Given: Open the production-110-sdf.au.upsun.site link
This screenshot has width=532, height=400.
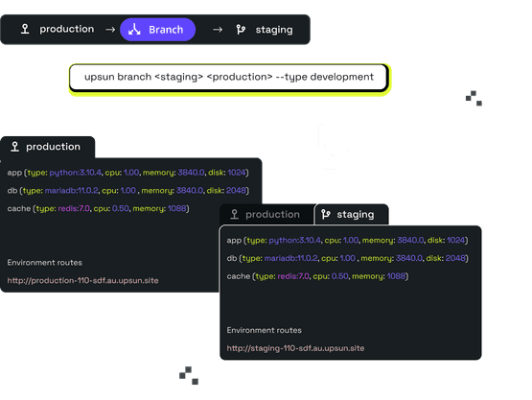Looking at the screenshot, I should pos(82,280).
